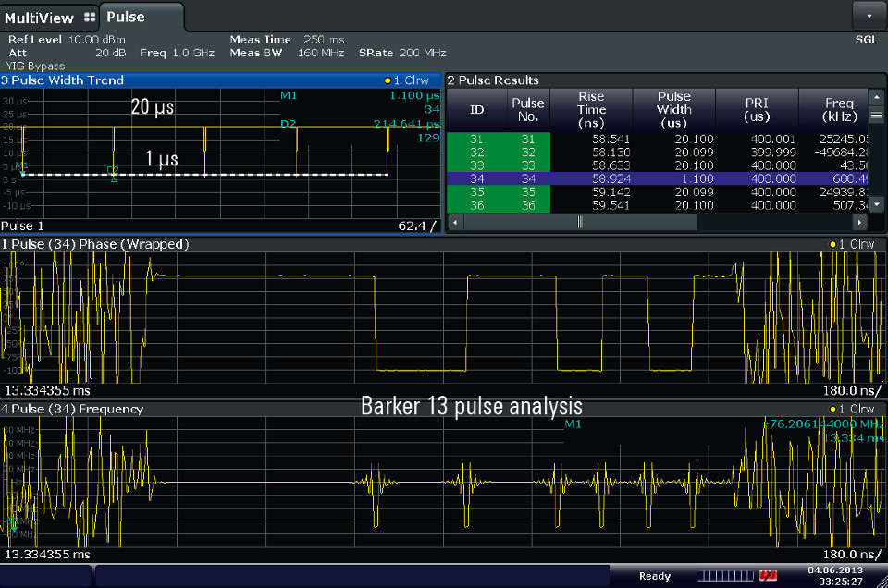Click the PRI column header

(758, 109)
